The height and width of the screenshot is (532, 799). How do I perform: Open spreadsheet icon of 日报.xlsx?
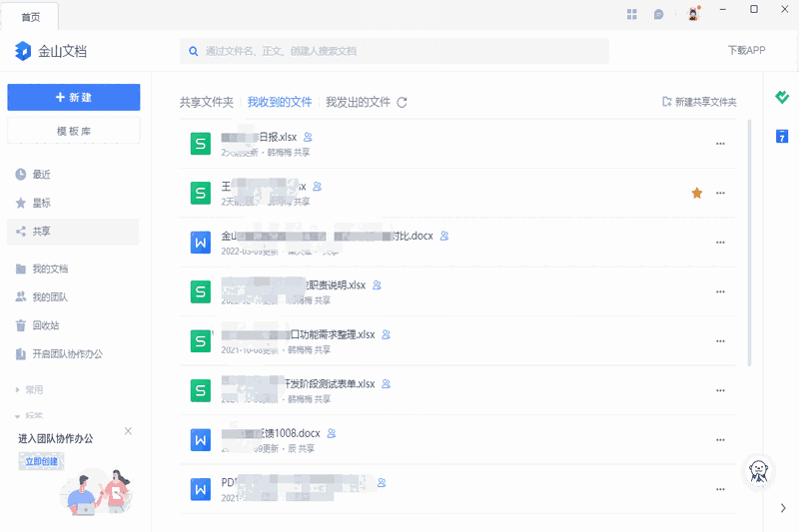click(x=201, y=144)
